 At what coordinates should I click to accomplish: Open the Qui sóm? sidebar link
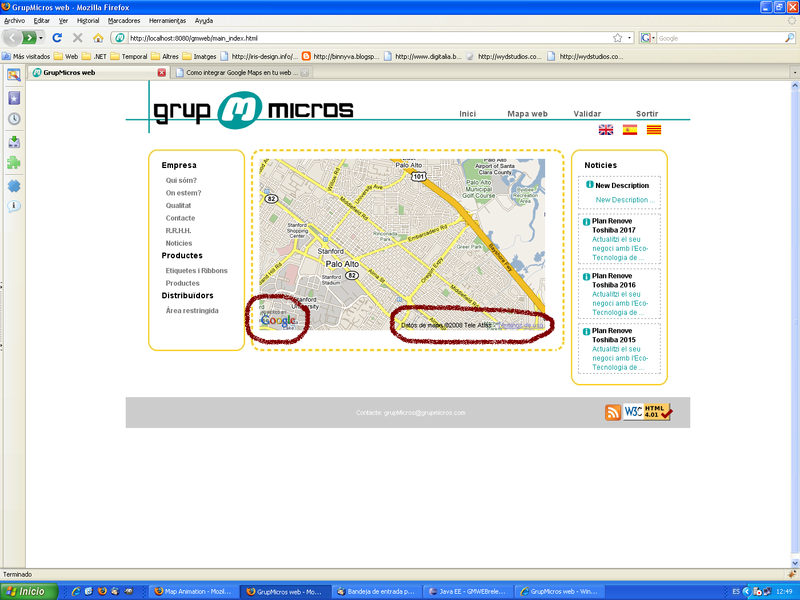click(181, 180)
